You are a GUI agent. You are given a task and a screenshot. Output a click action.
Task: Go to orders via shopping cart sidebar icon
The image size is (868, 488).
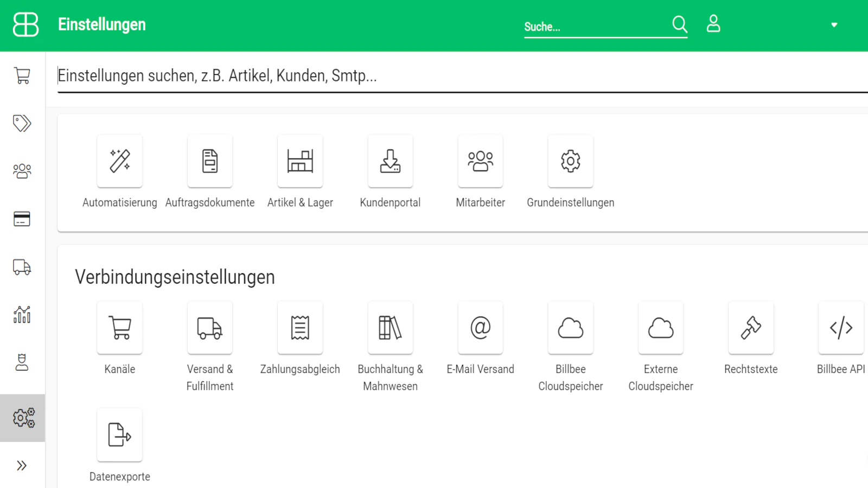click(x=22, y=75)
